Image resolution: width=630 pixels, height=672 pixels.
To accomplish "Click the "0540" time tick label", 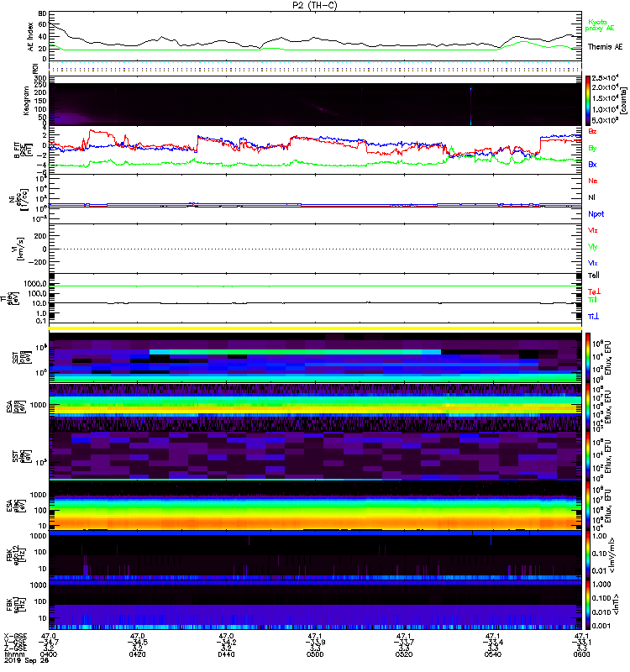I will pyautogui.click(x=493, y=654).
